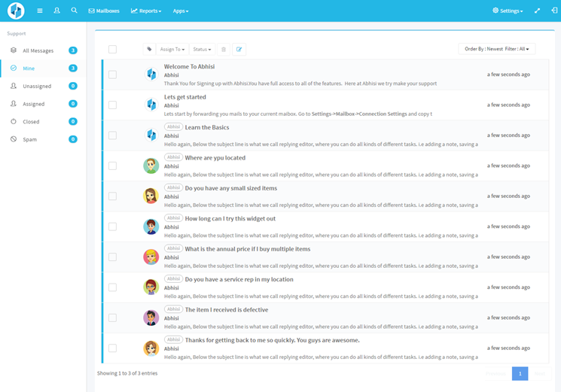561x392 pixels.
Task: Open the user profile icon in top bar
Action: coord(57,11)
